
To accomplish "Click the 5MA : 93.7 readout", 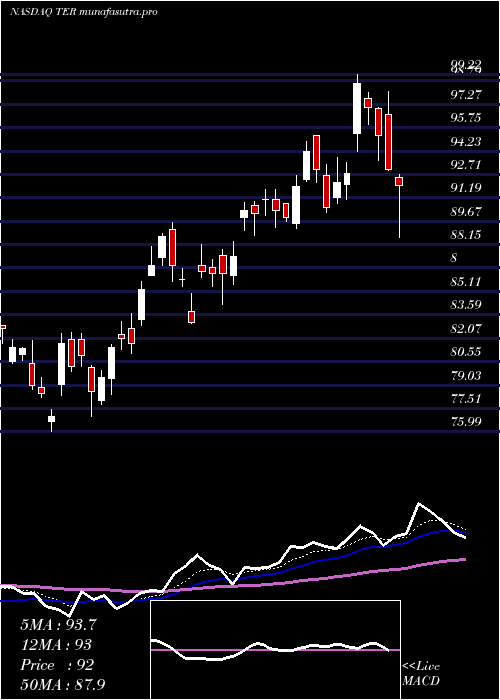I will click(x=58, y=625).
